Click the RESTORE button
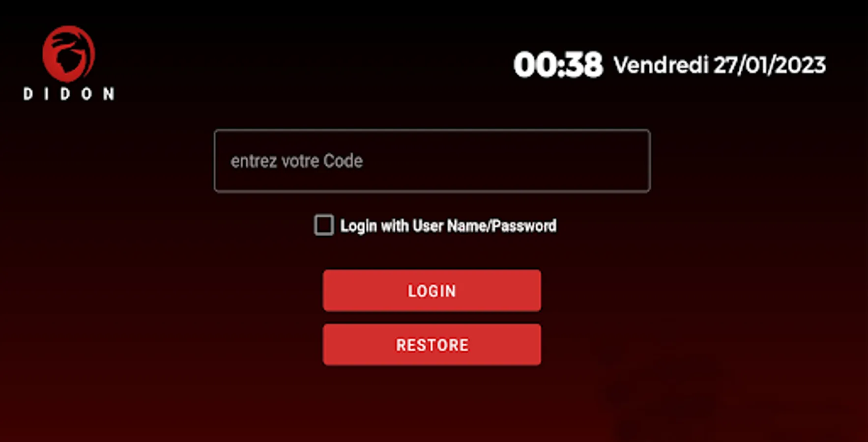The image size is (868, 442). coord(432,344)
